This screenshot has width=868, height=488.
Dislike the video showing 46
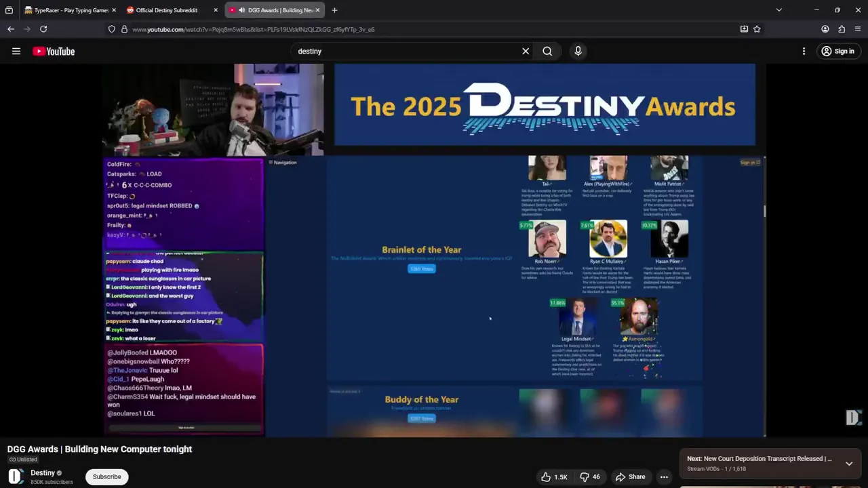(x=590, y=477)
